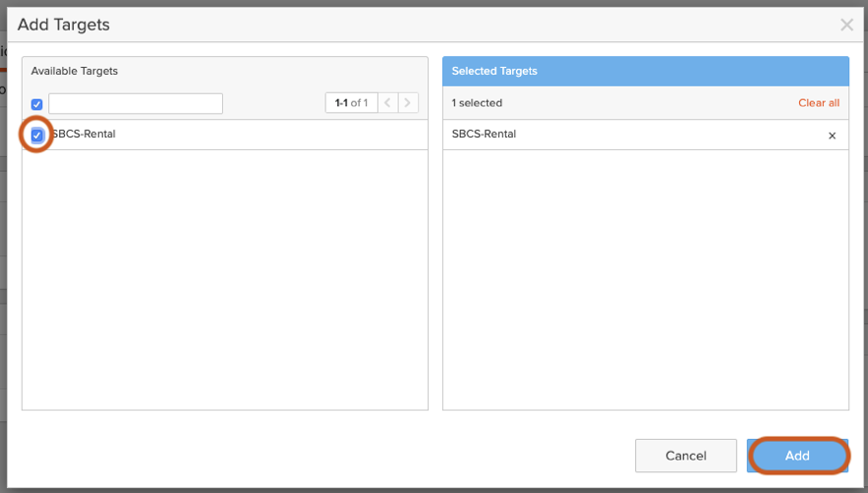Click the Selected Targets blue header

coord(645,71)
